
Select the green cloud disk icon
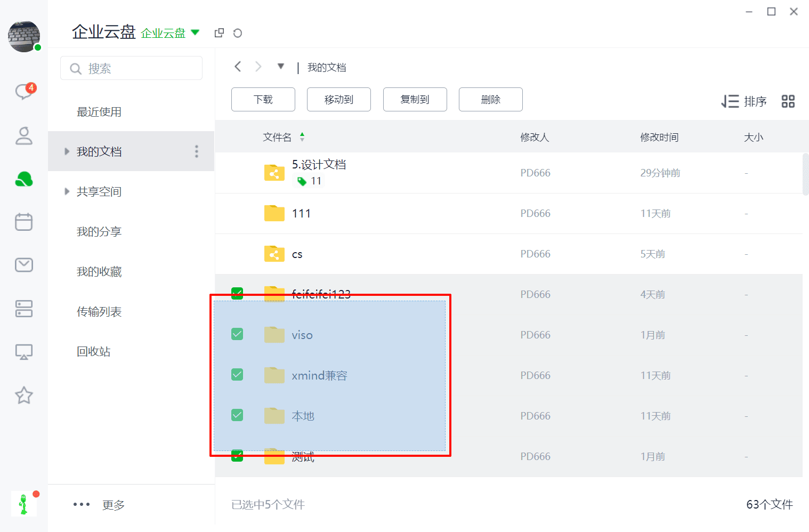24,180
